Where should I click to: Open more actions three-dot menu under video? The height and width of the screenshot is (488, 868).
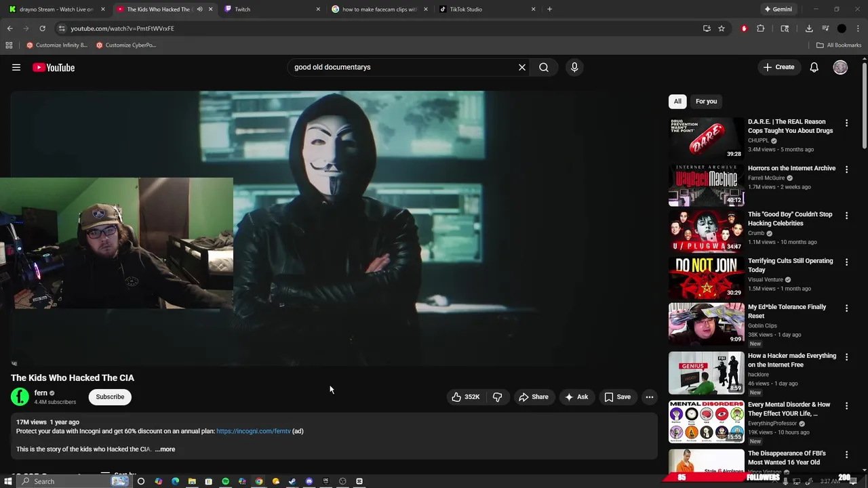coord(650,397)
